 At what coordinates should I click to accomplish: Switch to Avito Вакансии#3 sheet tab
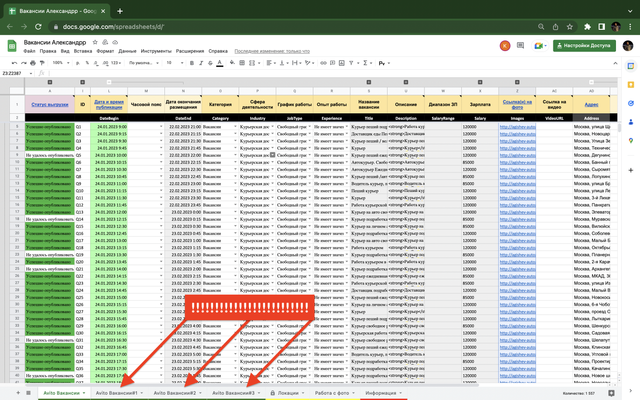(x=236, y=393)
